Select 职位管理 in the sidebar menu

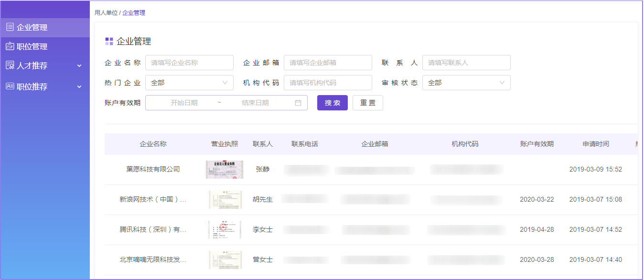click(x=32, y=47)
